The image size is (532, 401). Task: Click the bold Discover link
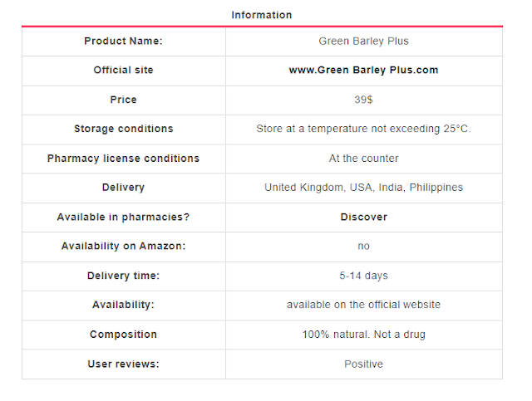click(364, 217)
